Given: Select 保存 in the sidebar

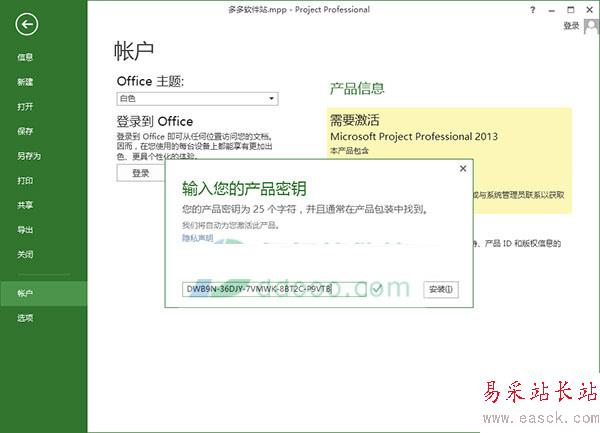Looking at the screenshot, I should tap(25, 131).
